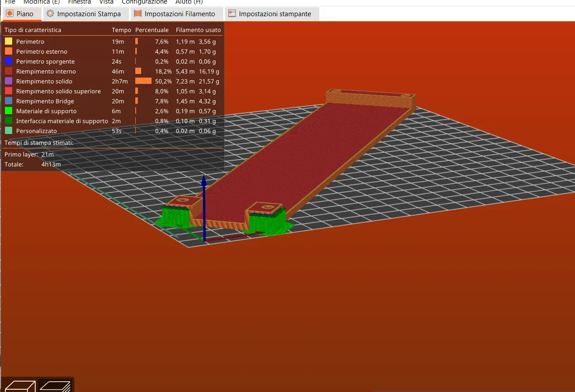Toggle the bright green Materiale di supporto swatch

click(9, 111)
